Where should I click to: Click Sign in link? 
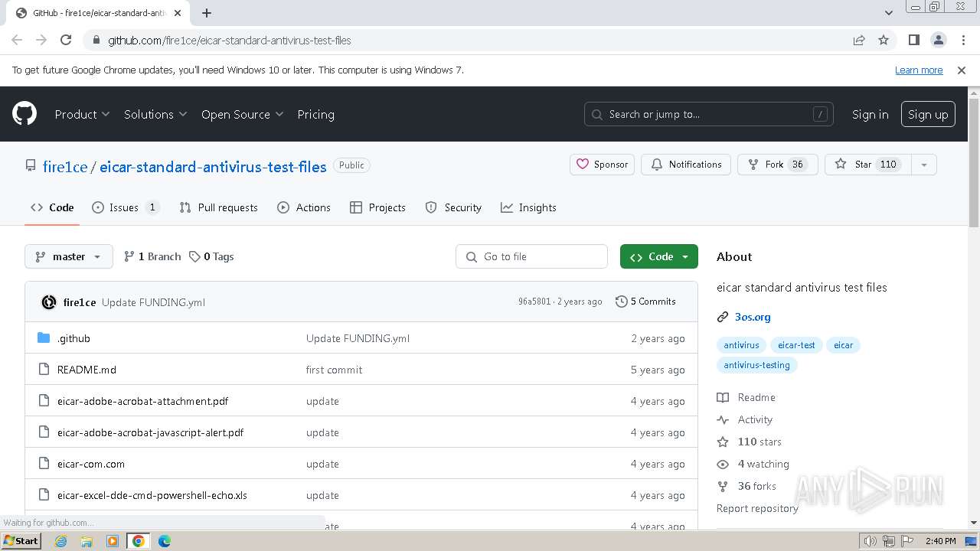[871, 114]
